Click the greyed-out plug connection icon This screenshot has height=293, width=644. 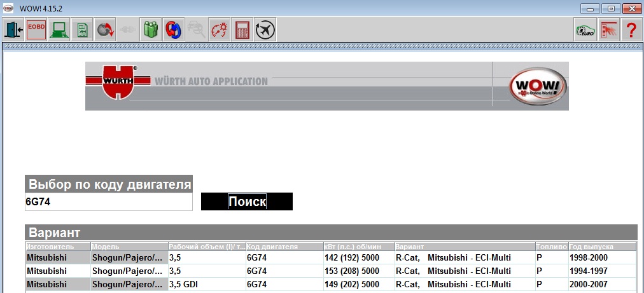[127, 30]
